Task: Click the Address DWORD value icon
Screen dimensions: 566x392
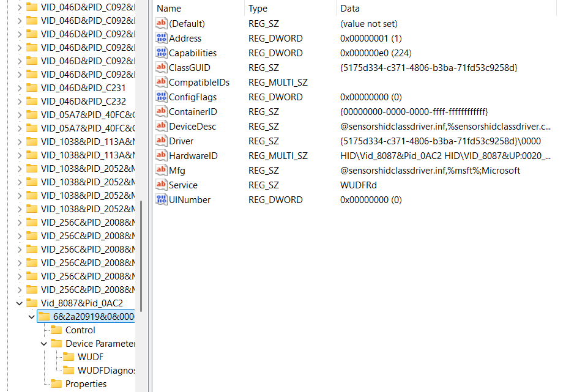Action: click(x=162, y=38)
